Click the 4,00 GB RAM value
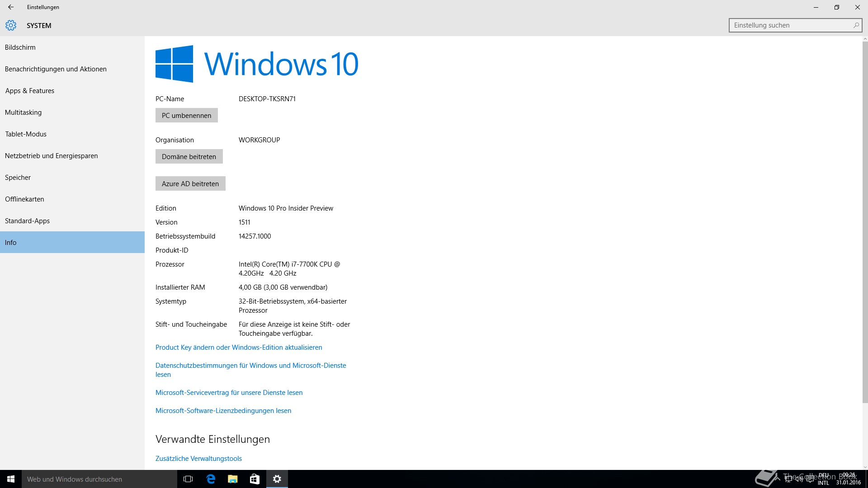Screen dimensions: 868x488 (283, 287)
